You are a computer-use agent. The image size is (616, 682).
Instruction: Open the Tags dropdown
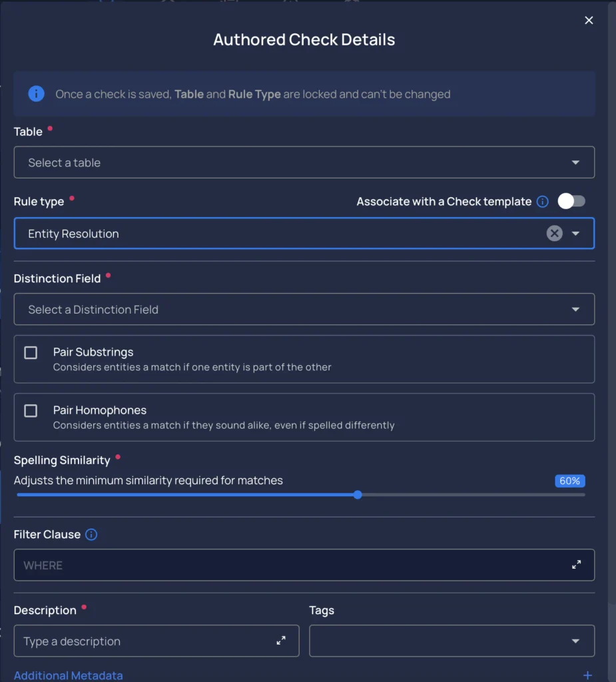pos(452,641)
